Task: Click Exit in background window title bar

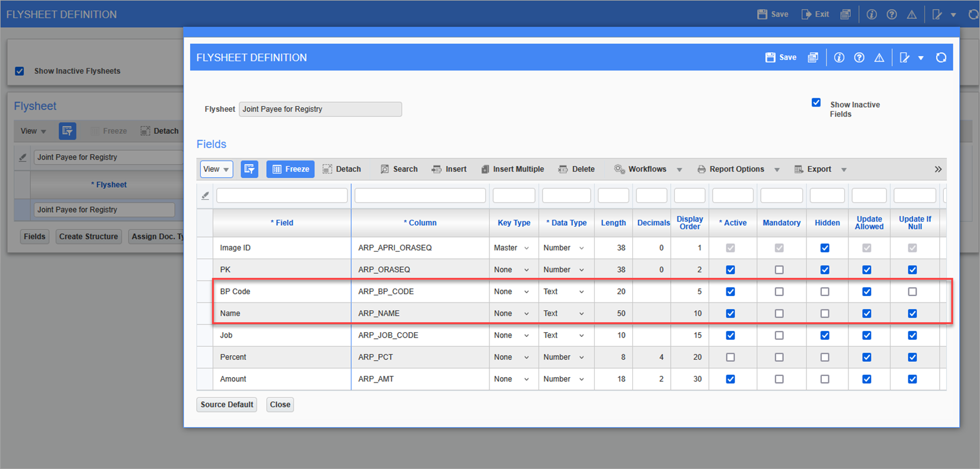Action: [815, 14]
